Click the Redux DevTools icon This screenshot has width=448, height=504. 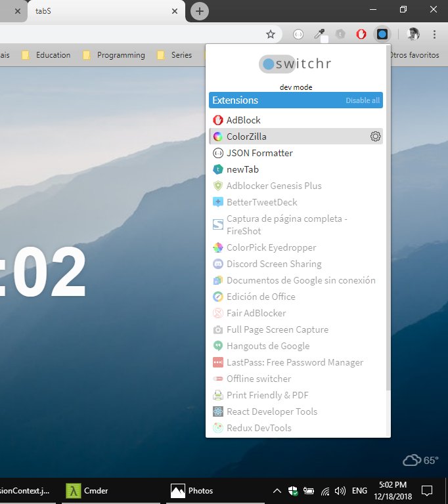tap(218, 428)
